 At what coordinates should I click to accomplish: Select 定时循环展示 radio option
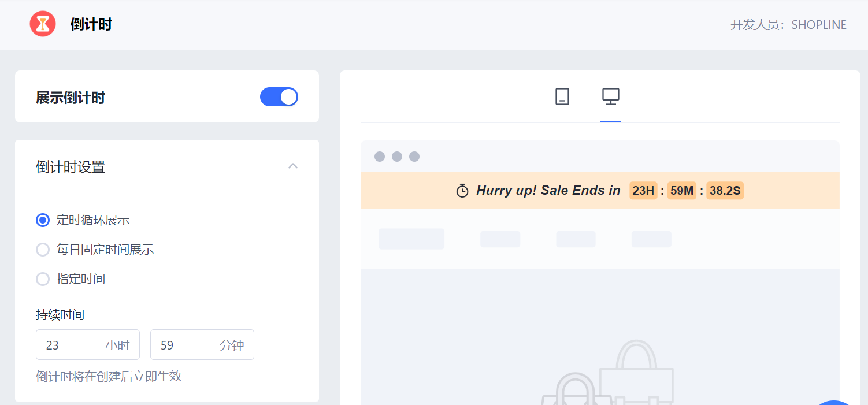click(43, 220)
